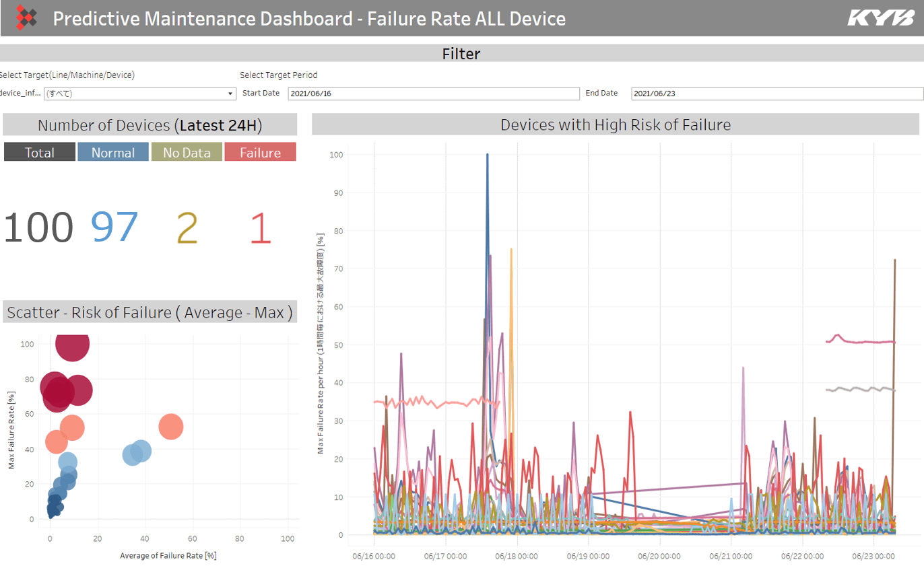The width and height of the screenshot is (924, 568).
Task: Click the total device count 100
Action: click(38, 227)
